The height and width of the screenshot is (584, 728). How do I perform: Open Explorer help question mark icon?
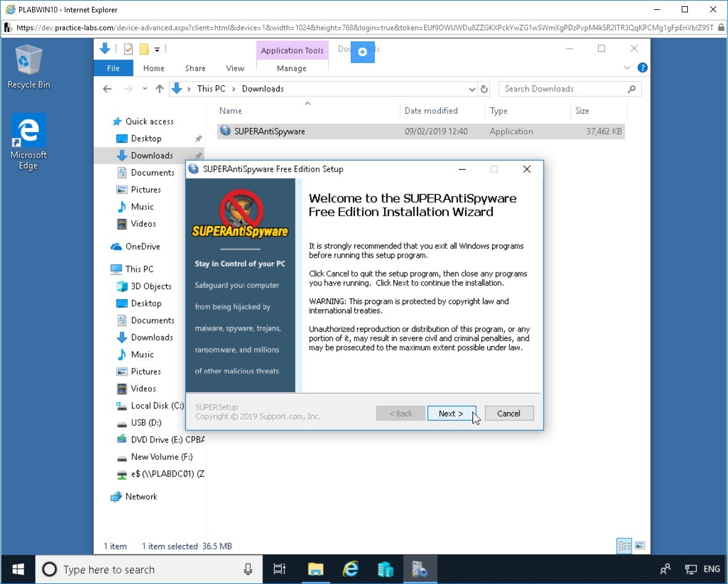tap(643, 68)
